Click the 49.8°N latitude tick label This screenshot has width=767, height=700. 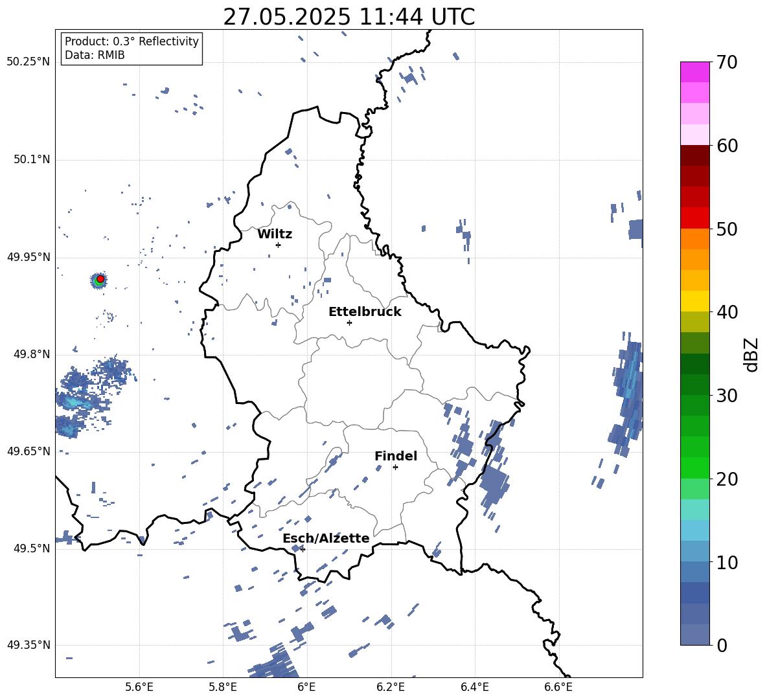pos(32,354)
